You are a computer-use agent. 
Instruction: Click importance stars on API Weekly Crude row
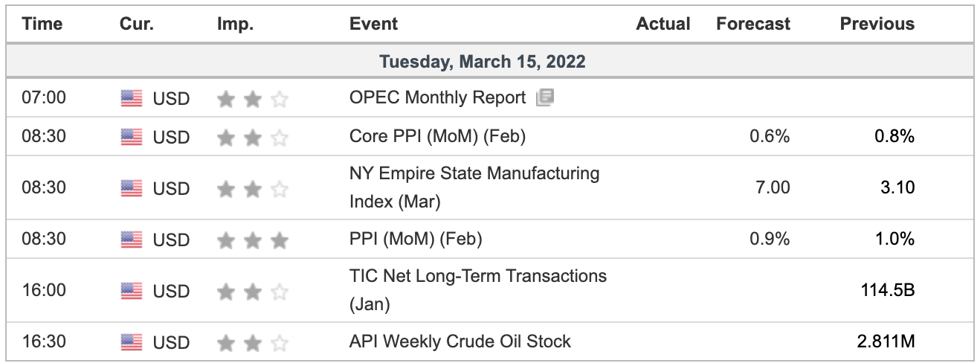pos(253,342)
